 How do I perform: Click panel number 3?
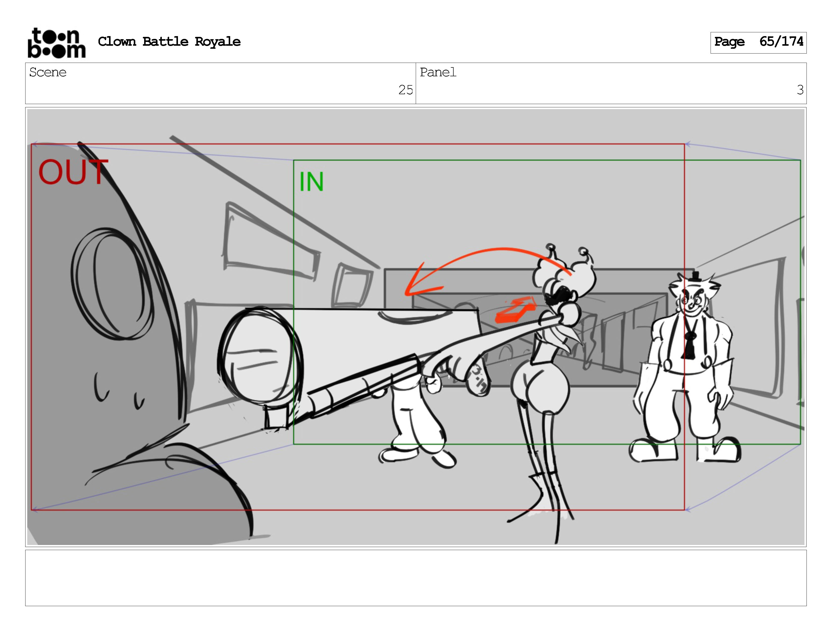coord(800,90)
